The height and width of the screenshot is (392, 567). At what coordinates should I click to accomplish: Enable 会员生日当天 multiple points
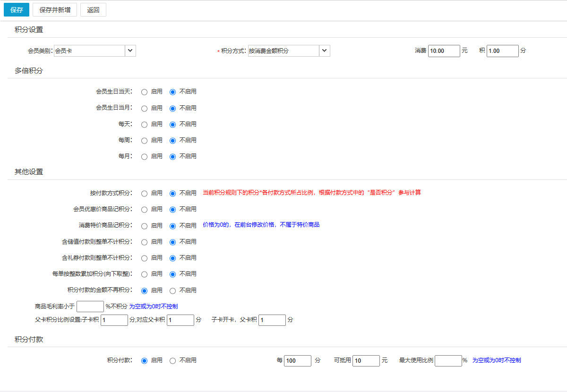click(x=145, y=92)
